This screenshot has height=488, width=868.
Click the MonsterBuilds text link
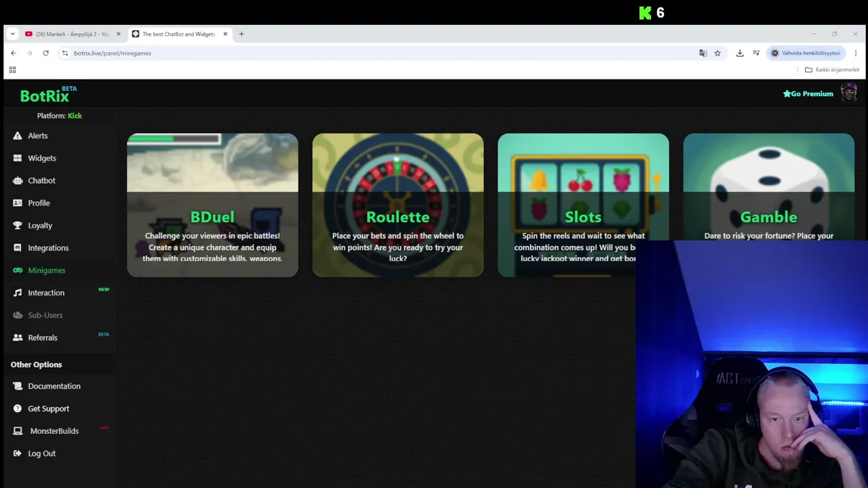point(54,430)
